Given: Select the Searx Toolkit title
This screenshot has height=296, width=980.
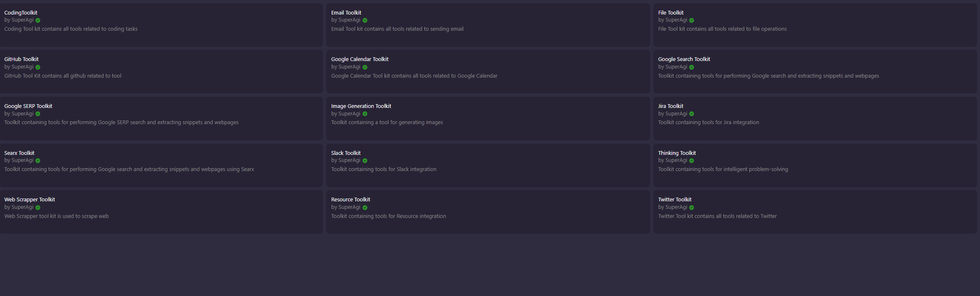Looking at the screenshot, I should (20, 153).
